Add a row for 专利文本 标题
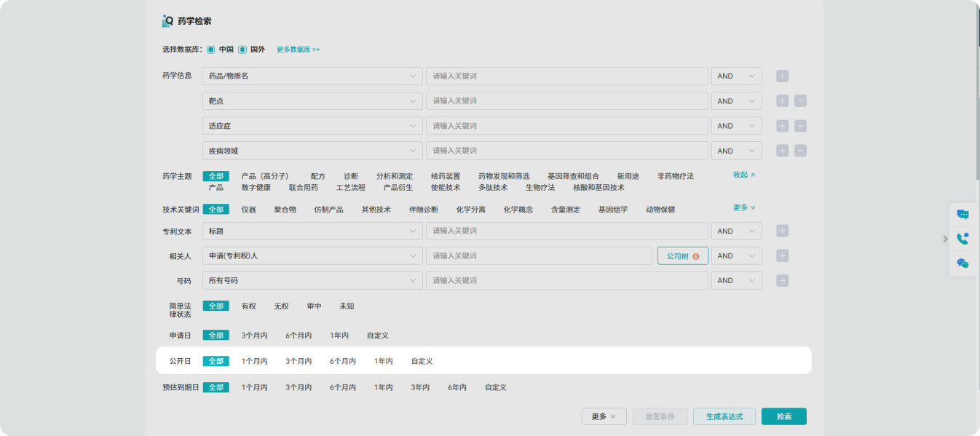Viewport: 980px width, 436px height. click(x=782, y=231)
